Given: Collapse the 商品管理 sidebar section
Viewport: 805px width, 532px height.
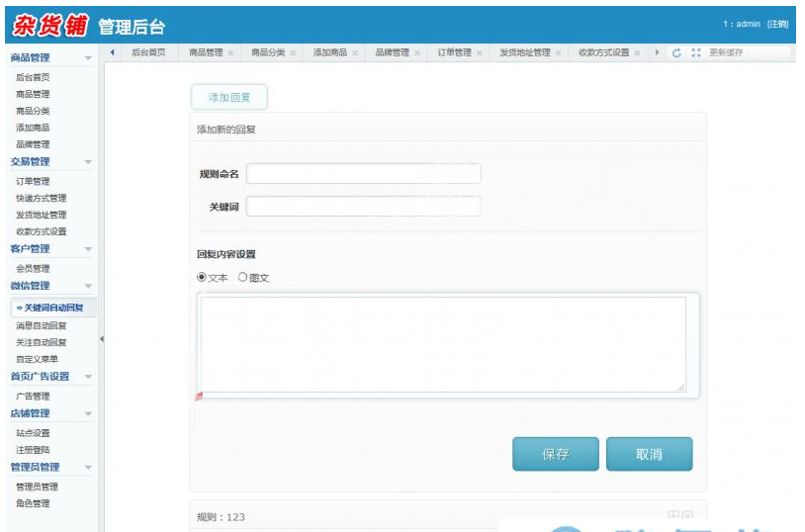Looking at the screenshot, I should (x=88, y=58).
